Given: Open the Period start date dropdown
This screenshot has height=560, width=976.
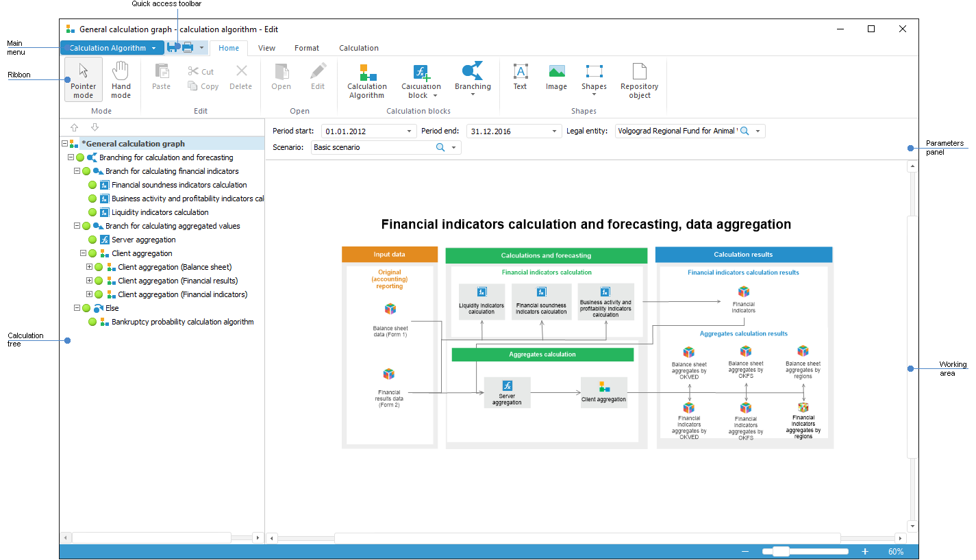Looking at the screenshot, I should coord(410,131).
